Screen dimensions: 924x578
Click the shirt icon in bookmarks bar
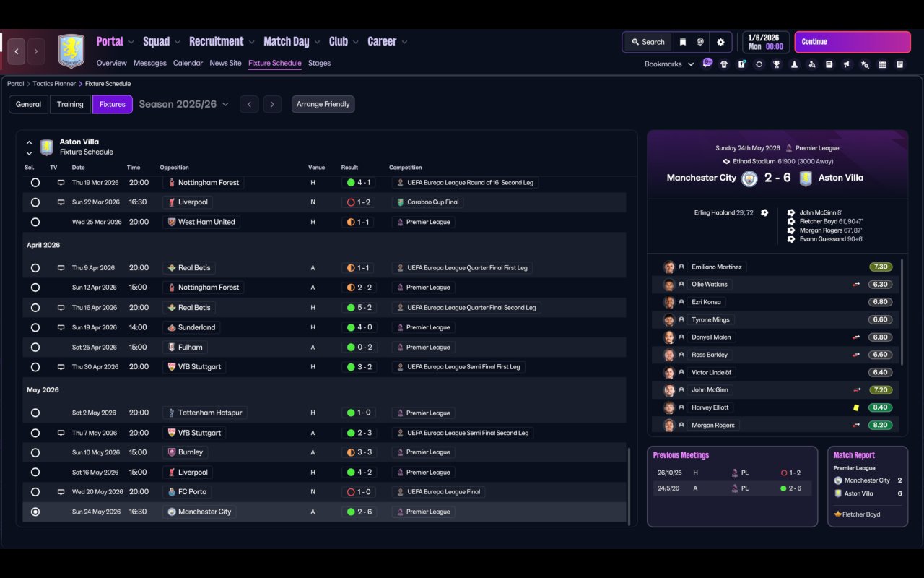coord(724,64)
